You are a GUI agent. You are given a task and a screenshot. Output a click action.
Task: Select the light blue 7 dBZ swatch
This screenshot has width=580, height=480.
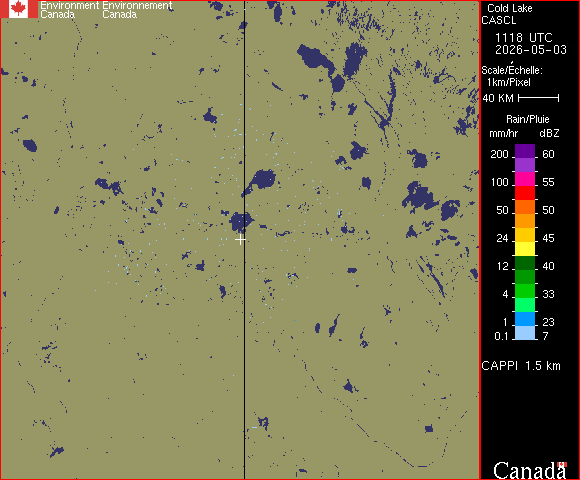coord(525,333)
